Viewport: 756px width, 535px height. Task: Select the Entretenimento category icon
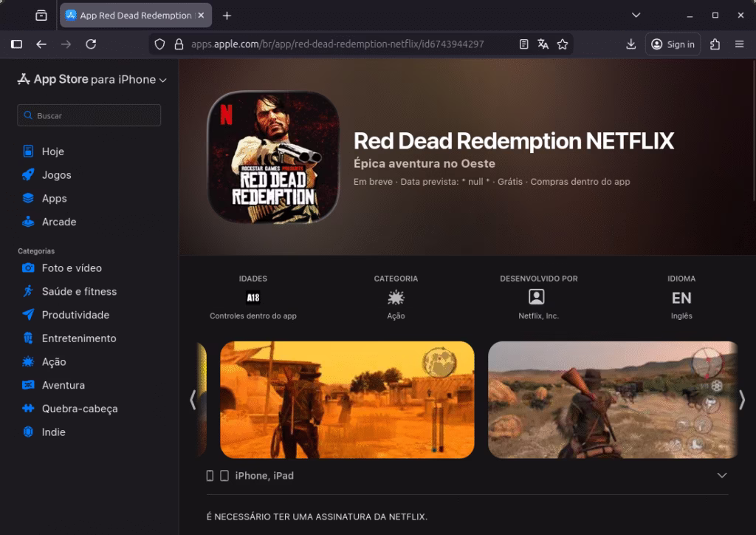coord(27,338)
